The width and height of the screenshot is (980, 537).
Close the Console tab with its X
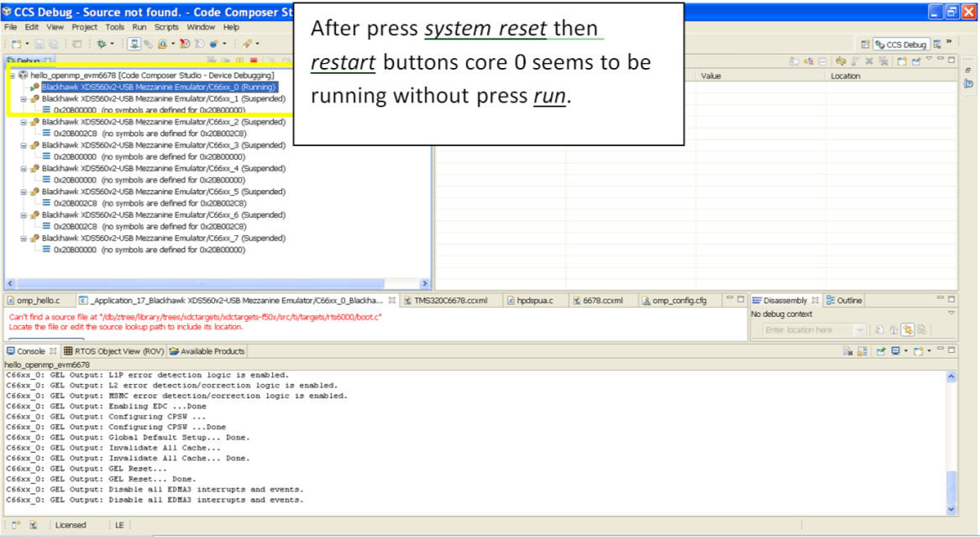coord(53,351)
